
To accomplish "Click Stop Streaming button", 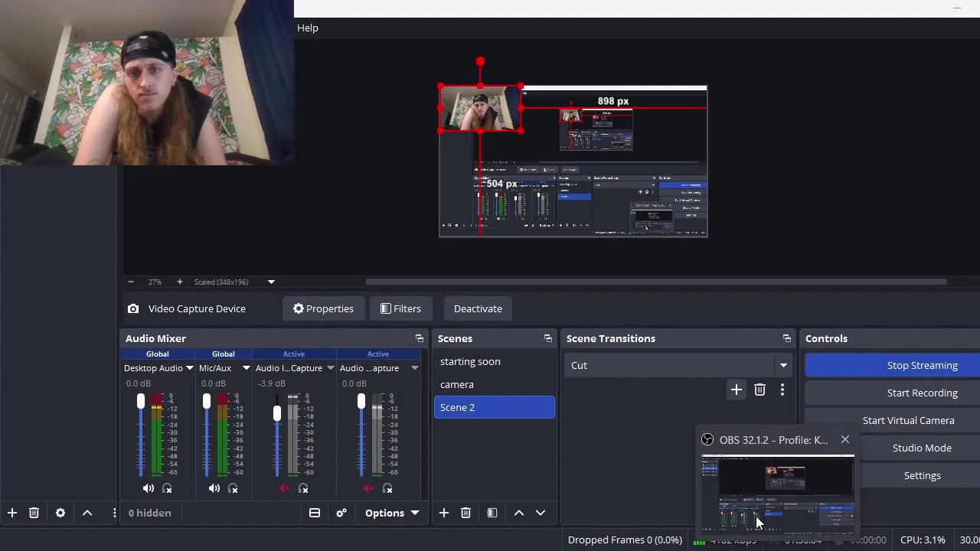I will [x=893, y=365].
